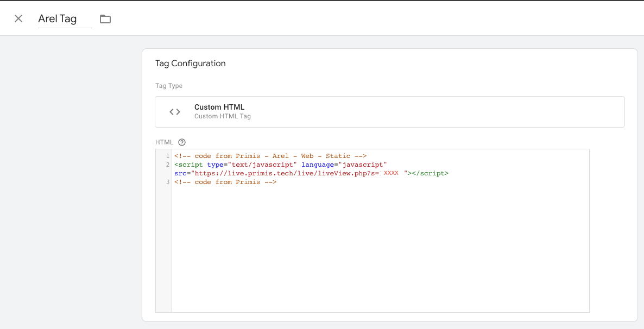The image size is (644, 329).
Task: Click the code brackets icon beside Custom HTML
Action: pyautogui.click(x=174, y=112)
